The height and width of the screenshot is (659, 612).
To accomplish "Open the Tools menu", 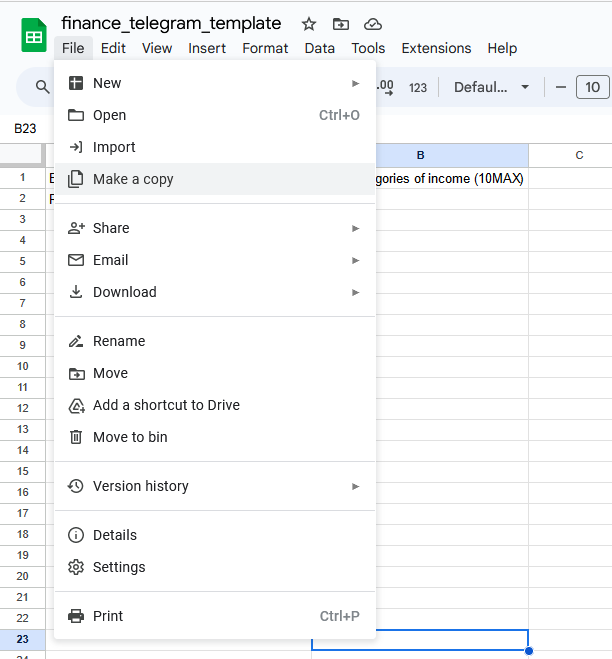I will (x=368, y=48).
